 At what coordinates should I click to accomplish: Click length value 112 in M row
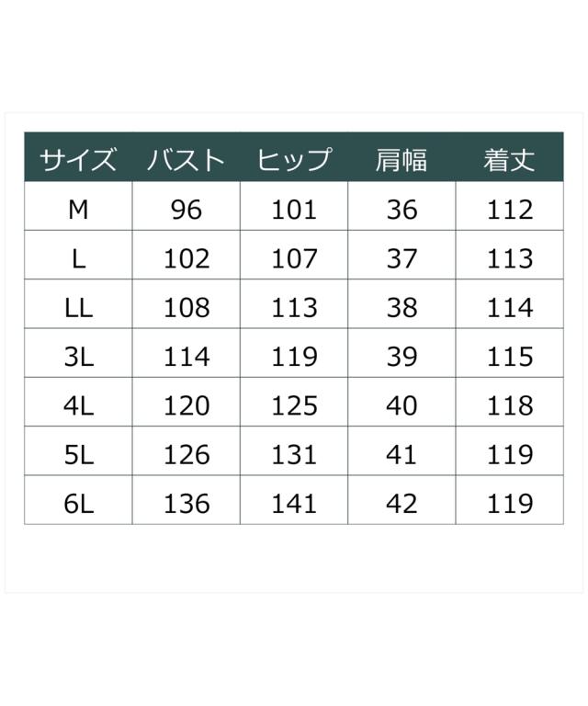[510, 210]
